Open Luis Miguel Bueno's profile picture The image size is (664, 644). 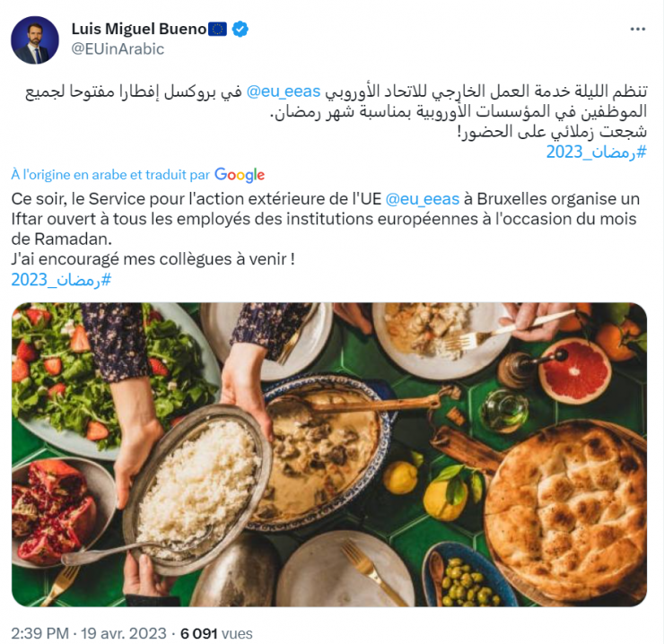tap(35, 40)
